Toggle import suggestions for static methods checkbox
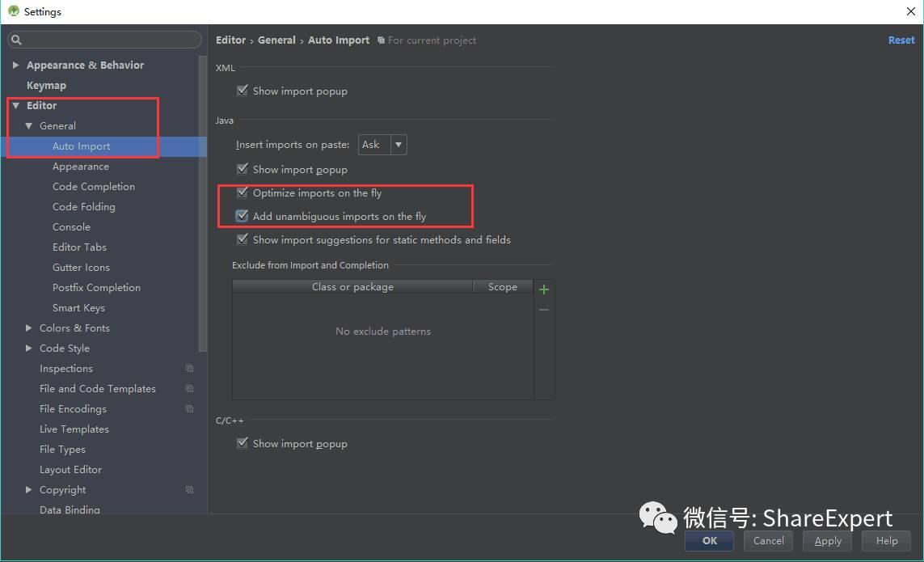The width and height of the screenshot is (924, 562). [x=242, y=239]
